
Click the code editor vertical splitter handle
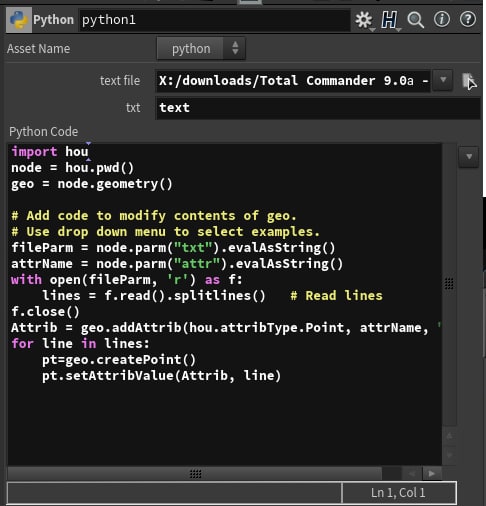pyautogui.click(x=449, y=284)
